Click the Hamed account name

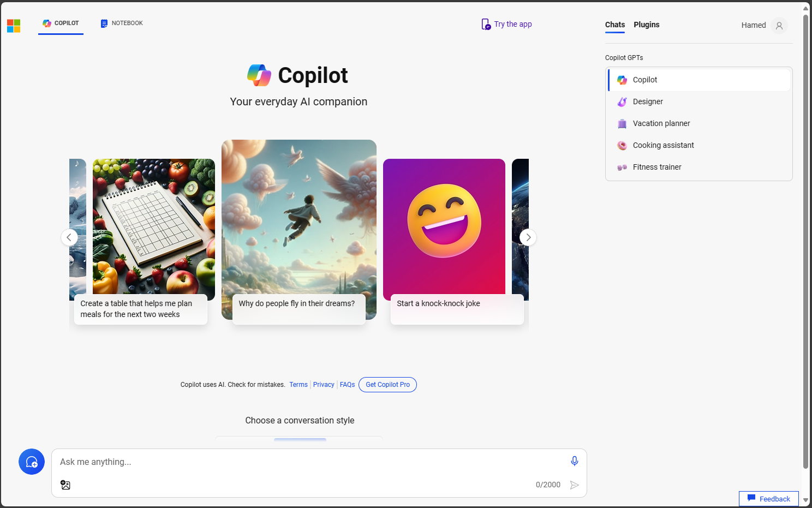pyautogui.click(x=754, y=25)
